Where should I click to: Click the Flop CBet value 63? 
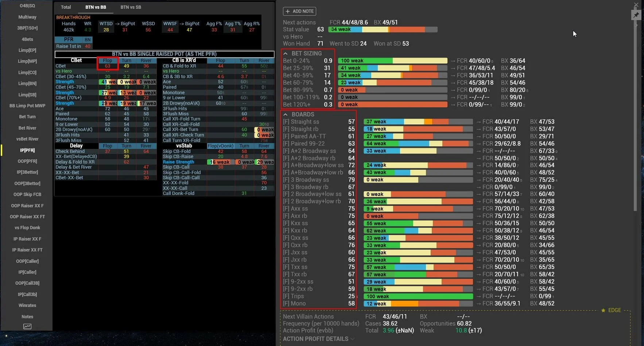(x=108, y=66)
